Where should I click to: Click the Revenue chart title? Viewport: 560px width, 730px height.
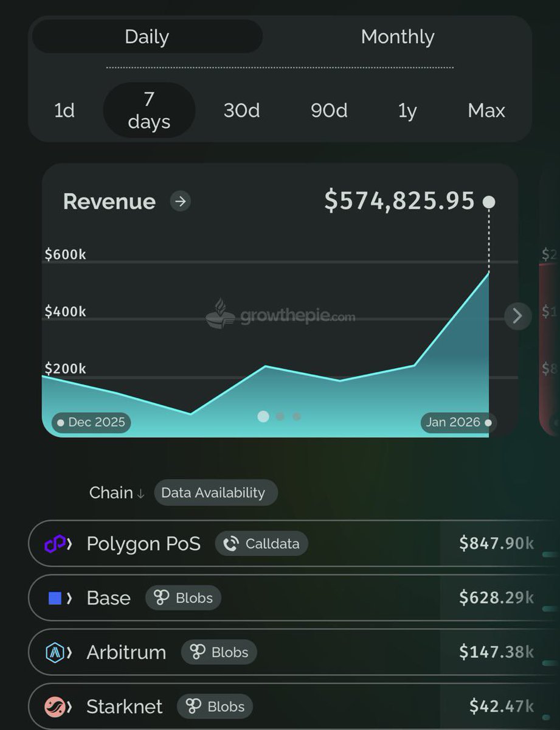[109, 201]
